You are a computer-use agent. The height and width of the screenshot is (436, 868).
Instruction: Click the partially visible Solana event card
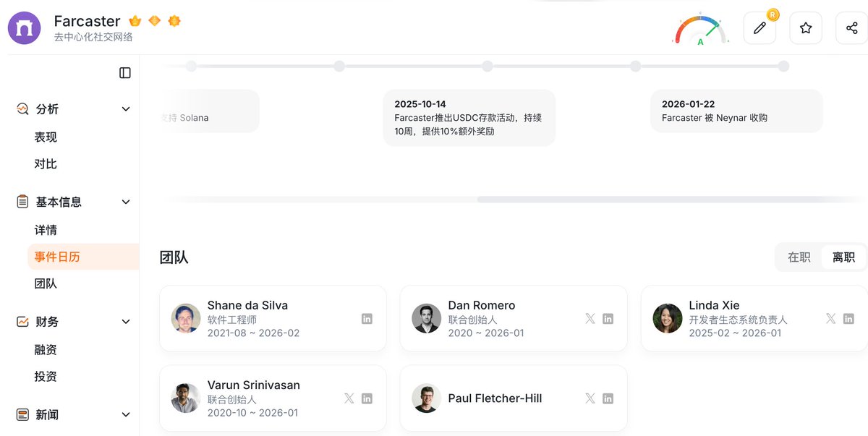tap(209, 111)
